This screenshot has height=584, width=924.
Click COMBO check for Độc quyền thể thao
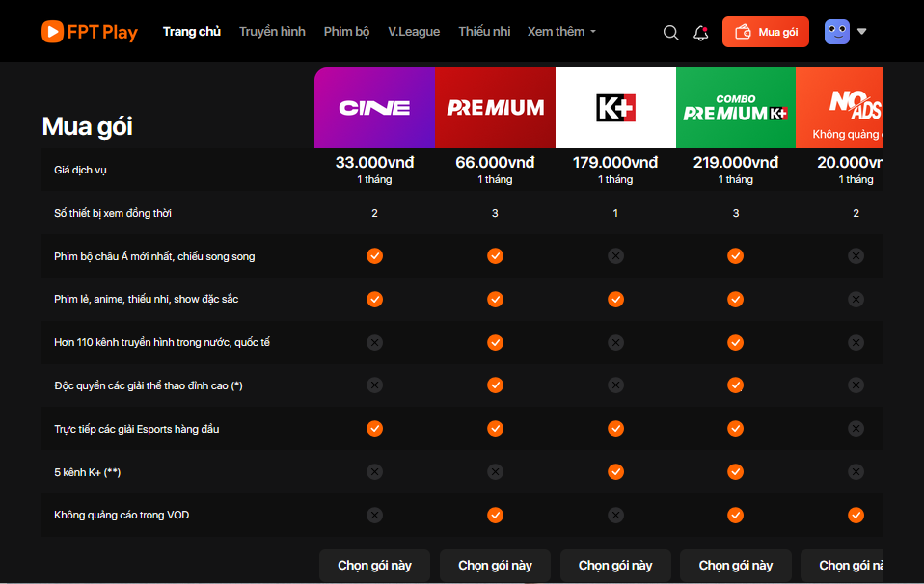coord(735,385)
